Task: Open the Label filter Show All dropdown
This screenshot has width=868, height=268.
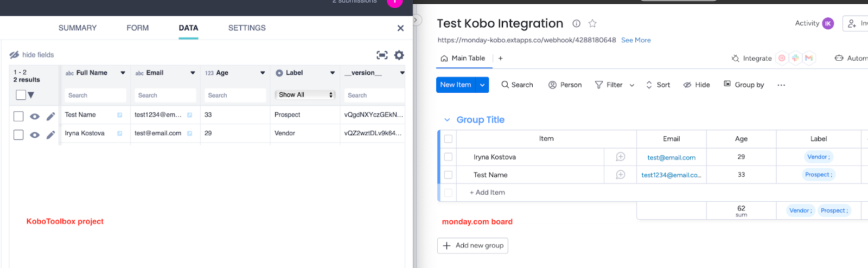Action: coord(305,95)
